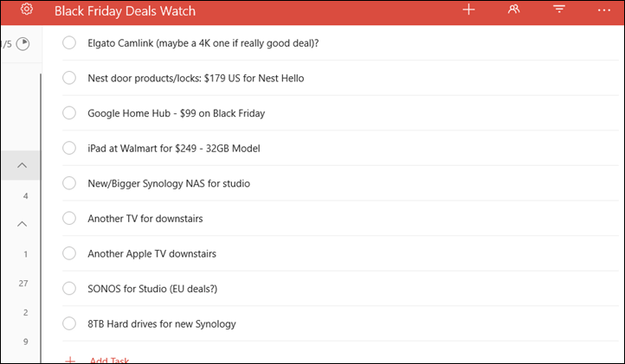The image size is (625, 364).
Task: Collapse the highlighted sidebar group chevron
Action: click(x=22, y=165)
